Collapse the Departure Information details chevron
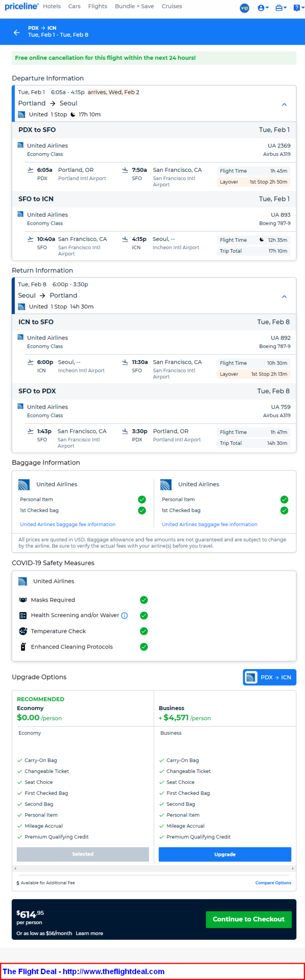 pos(284,104)
